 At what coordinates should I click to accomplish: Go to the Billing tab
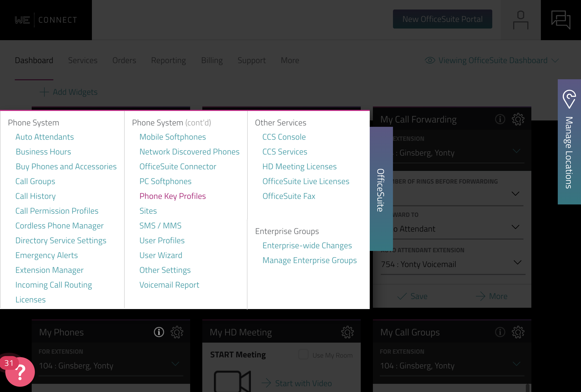pos(212,60)
